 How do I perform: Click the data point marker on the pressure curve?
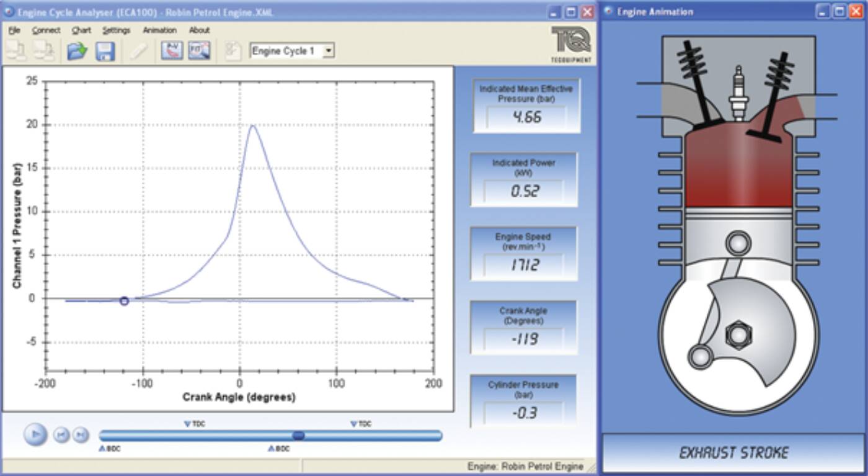124,300
